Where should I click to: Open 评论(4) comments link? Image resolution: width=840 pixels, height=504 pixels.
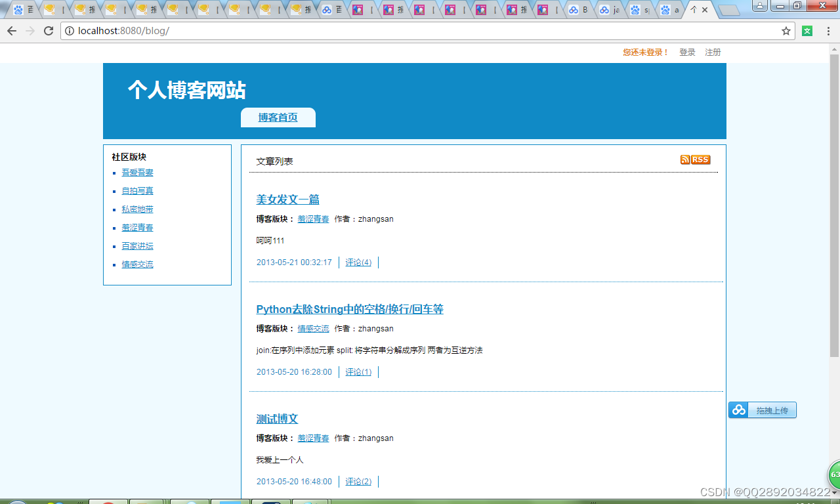tap(358, 262)
